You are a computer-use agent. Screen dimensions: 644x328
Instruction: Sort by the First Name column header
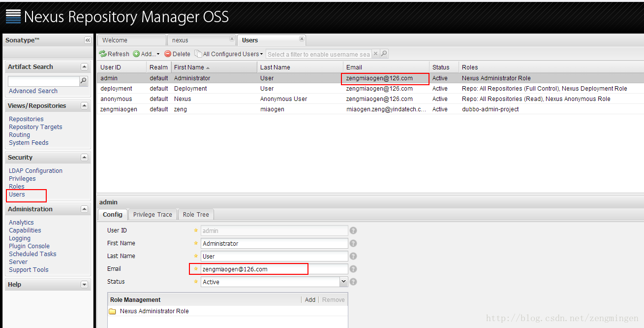(214, 67)
